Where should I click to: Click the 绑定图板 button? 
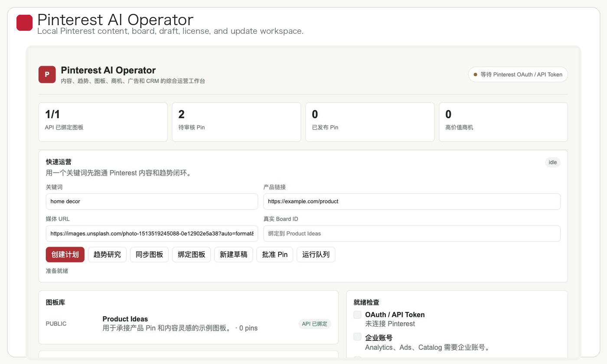click(191, 254)
